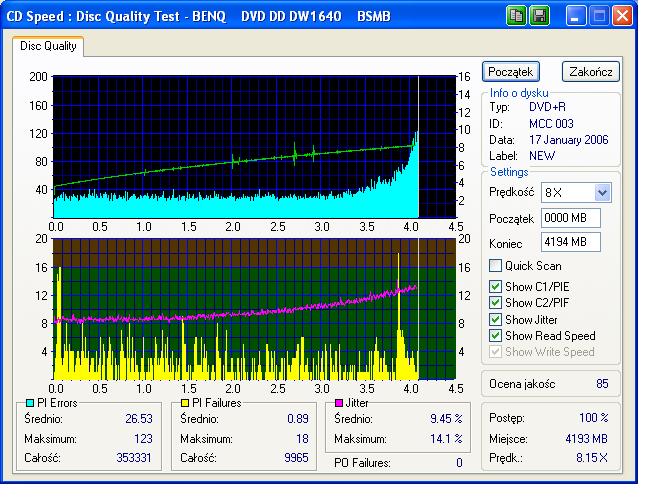
Task: Click the Ocena jakość label
Action: [522, 384]
